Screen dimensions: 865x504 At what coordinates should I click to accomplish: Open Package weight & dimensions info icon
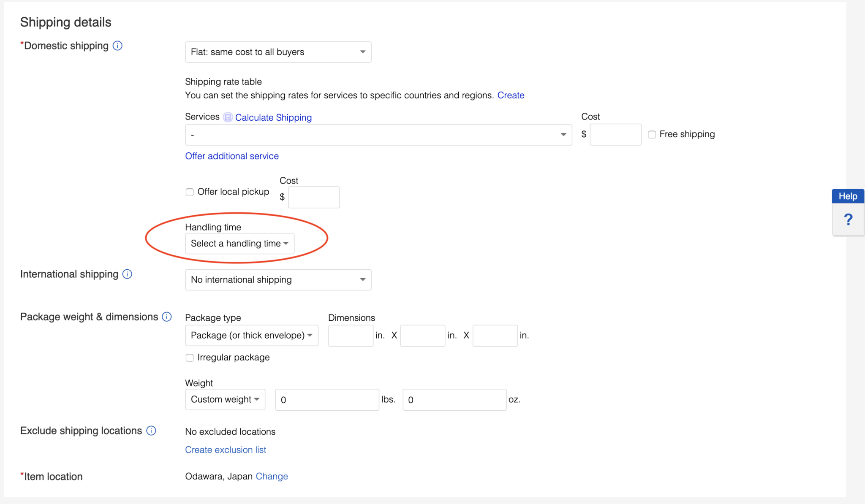click(167, 317)
